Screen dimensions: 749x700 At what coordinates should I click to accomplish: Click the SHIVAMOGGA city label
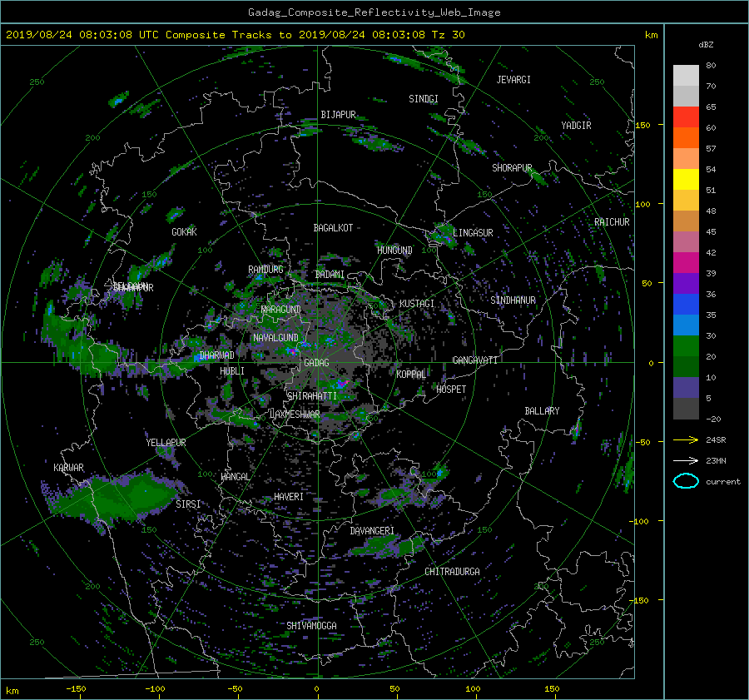[311, 625]
